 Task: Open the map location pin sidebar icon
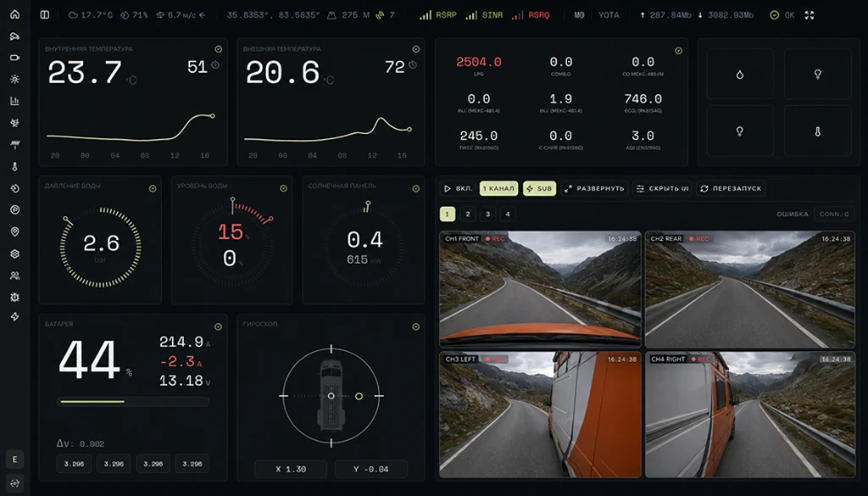[15, 231]
